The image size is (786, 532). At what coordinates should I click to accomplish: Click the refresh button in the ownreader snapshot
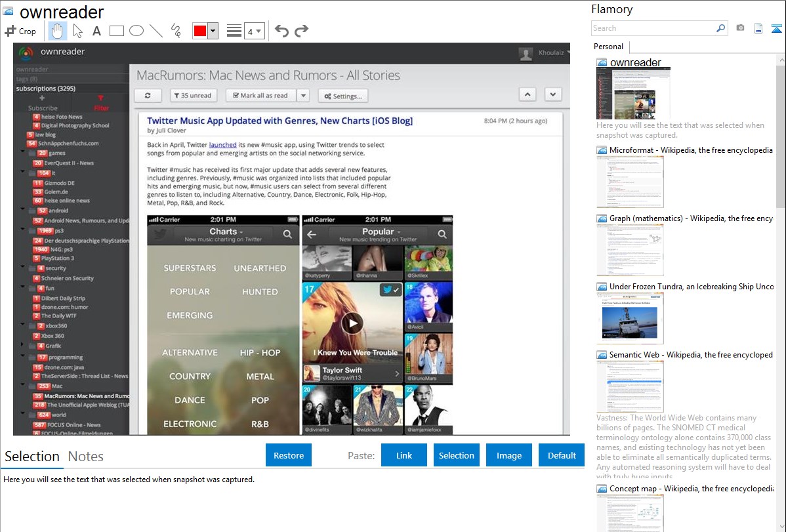click(148, 95)
